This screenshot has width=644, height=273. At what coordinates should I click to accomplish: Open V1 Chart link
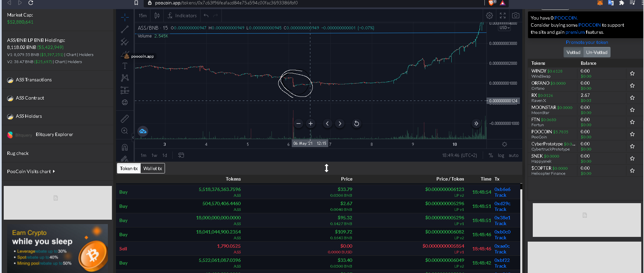pos(71,55)
